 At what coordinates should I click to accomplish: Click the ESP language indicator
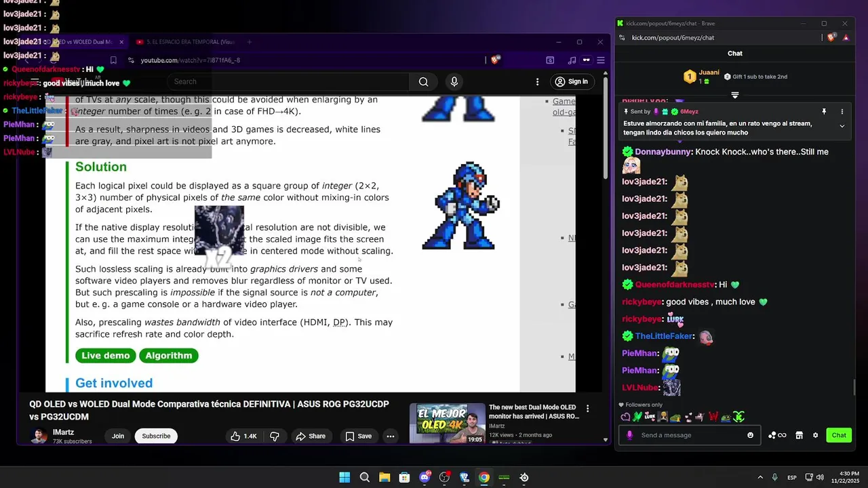pyautogui.click(x=792, y=477)
